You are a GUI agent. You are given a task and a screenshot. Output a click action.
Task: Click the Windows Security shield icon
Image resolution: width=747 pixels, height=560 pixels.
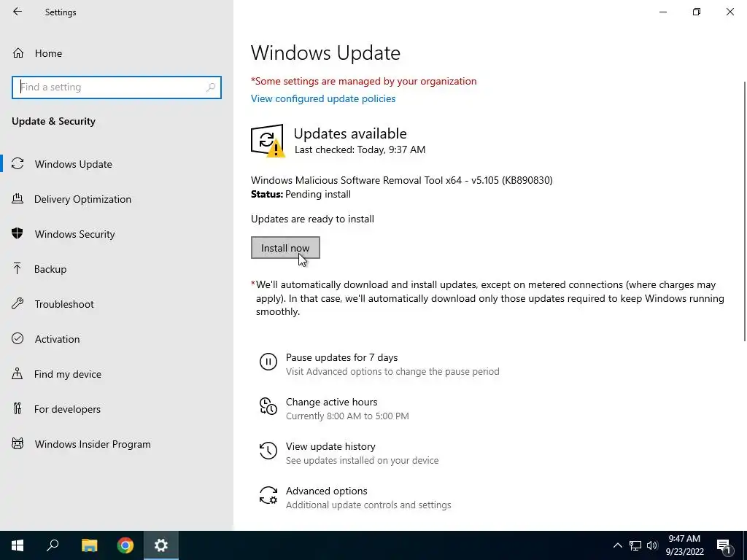pos(18,233)
